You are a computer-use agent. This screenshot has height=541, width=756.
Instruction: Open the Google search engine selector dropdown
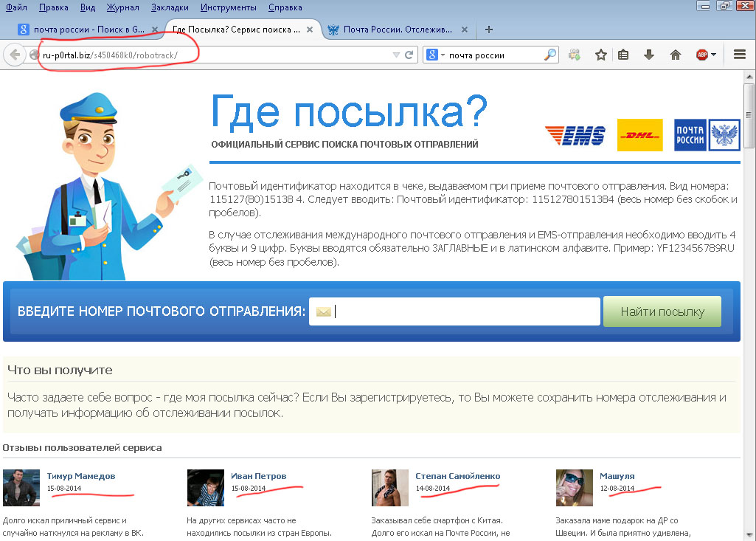click(x=434, y=55)
